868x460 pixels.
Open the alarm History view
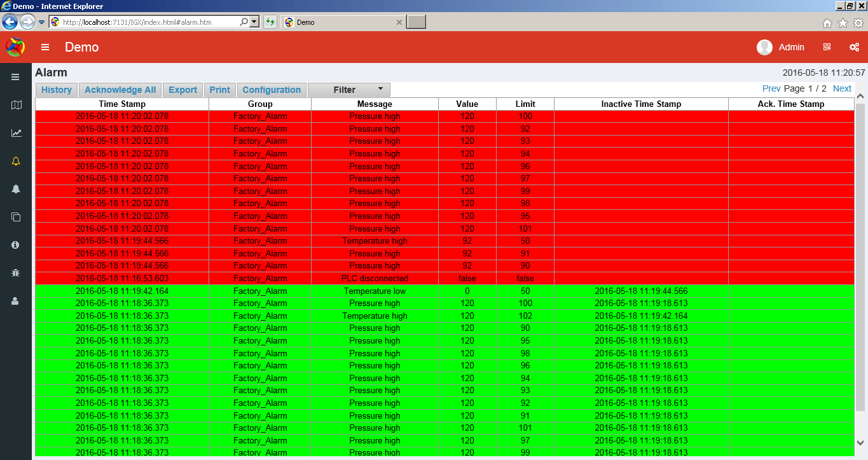point(57,90)
